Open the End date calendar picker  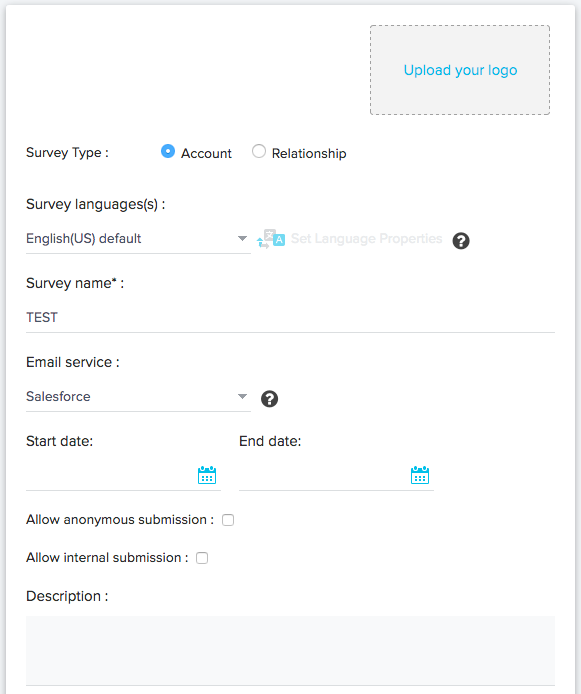[419, 475]
